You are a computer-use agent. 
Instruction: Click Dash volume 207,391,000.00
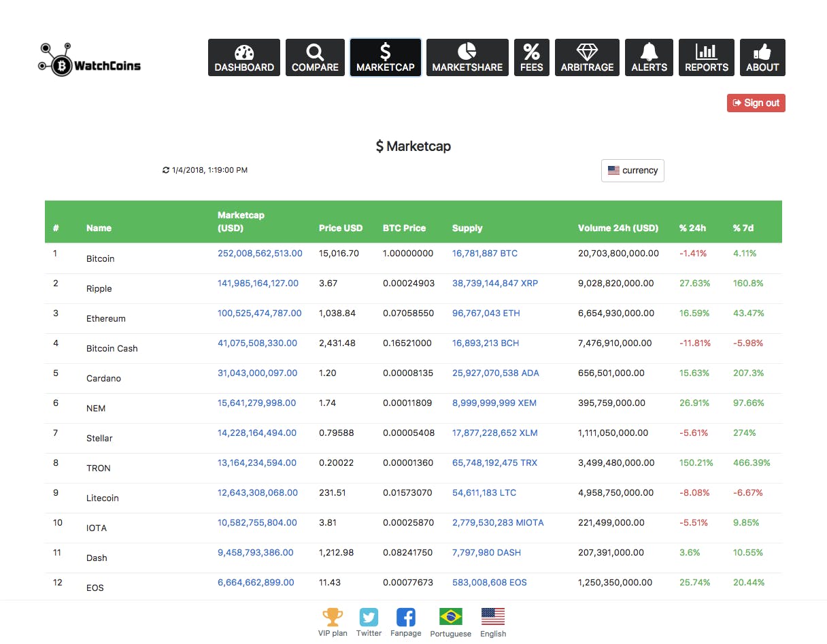coord(611,552)
